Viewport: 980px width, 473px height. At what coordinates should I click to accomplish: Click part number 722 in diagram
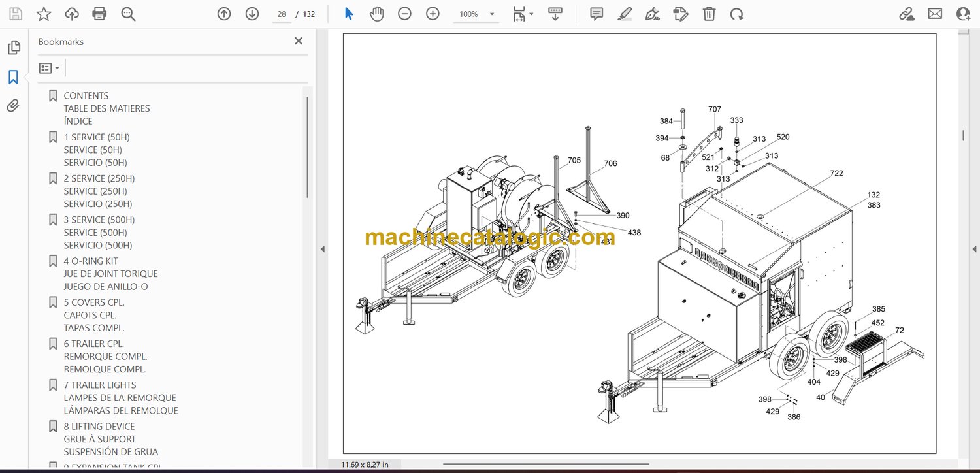point(836,173)
